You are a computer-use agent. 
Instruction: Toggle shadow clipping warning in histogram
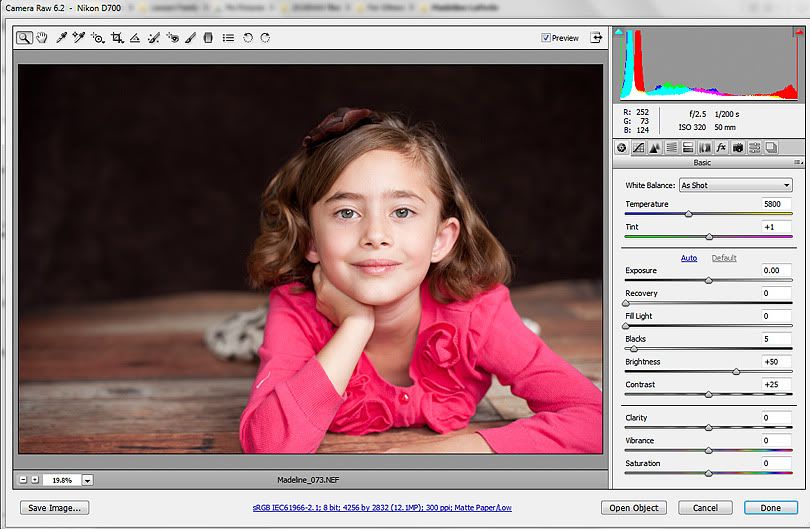(x=619, y=32)
